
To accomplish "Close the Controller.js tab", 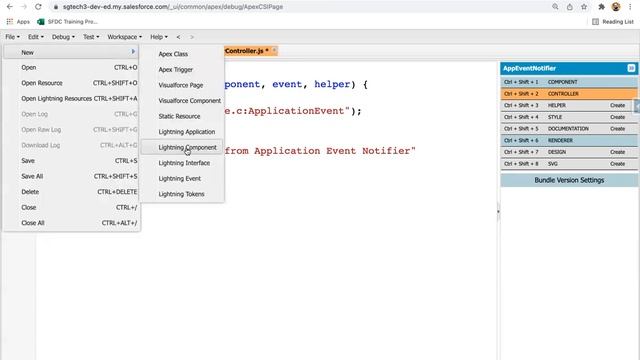I will 274,50.
